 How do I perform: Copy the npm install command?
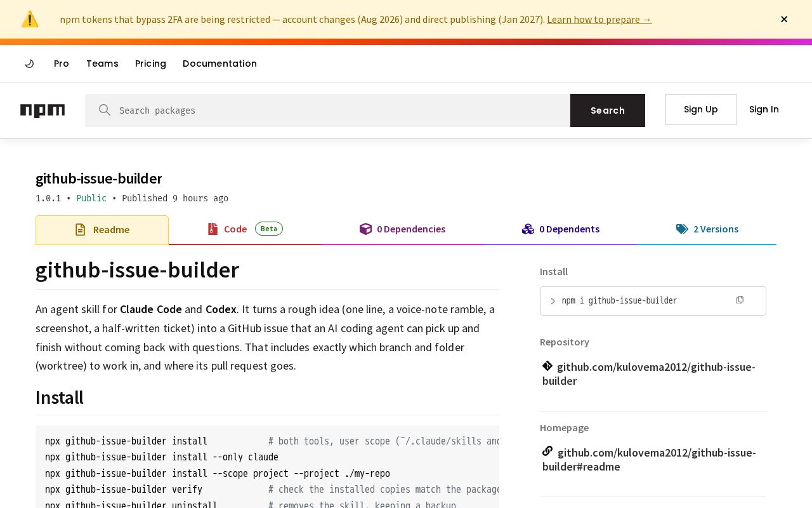[x=740, y=300]
